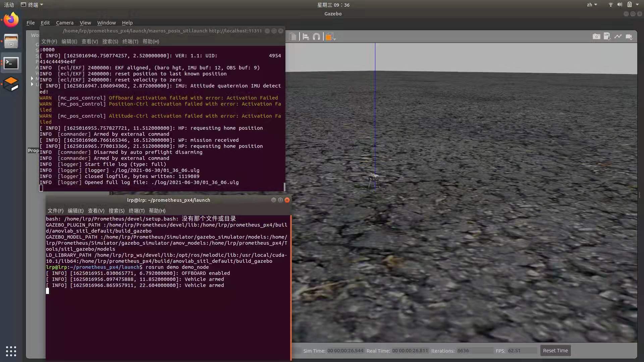Image resolution: width=644 pixels, height=362 pixels.
Task: Click the video record camera icon
Action: (x=629, y=37)
